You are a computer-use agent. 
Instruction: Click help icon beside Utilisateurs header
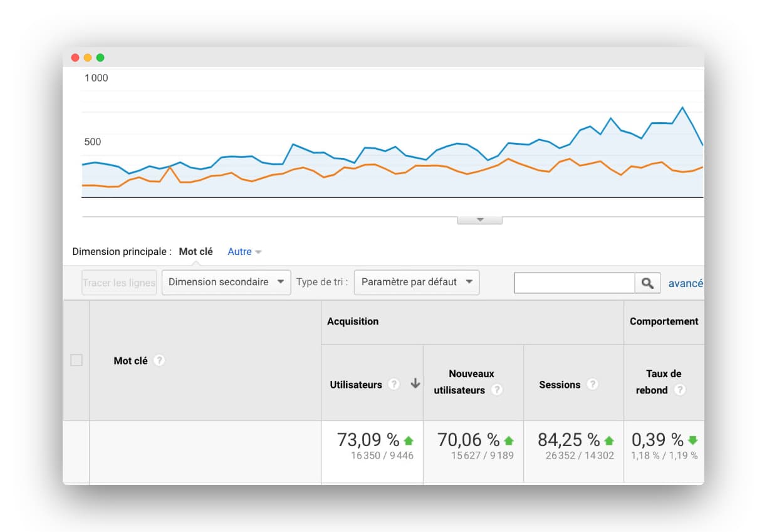[394, 385]
